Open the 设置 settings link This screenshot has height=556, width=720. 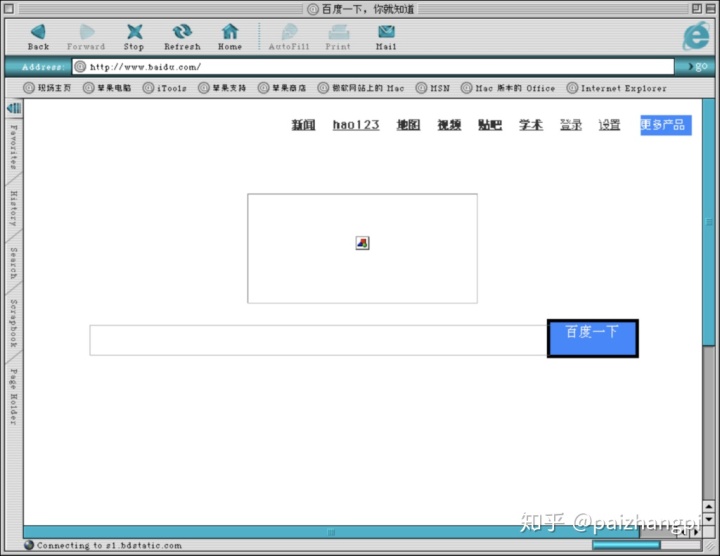pyautogui.click(x=609, y=124)
